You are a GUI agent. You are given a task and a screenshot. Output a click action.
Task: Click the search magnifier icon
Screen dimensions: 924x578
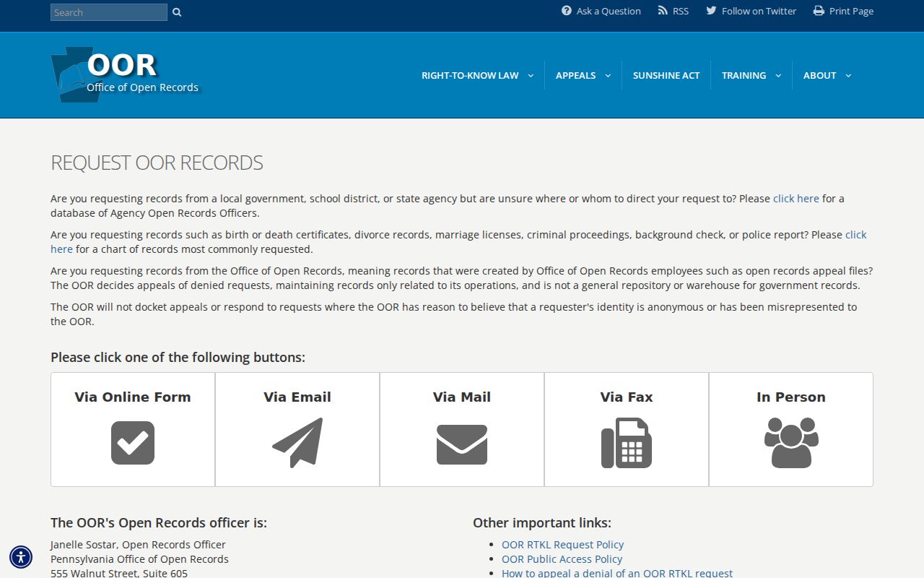tap(177, 12)
